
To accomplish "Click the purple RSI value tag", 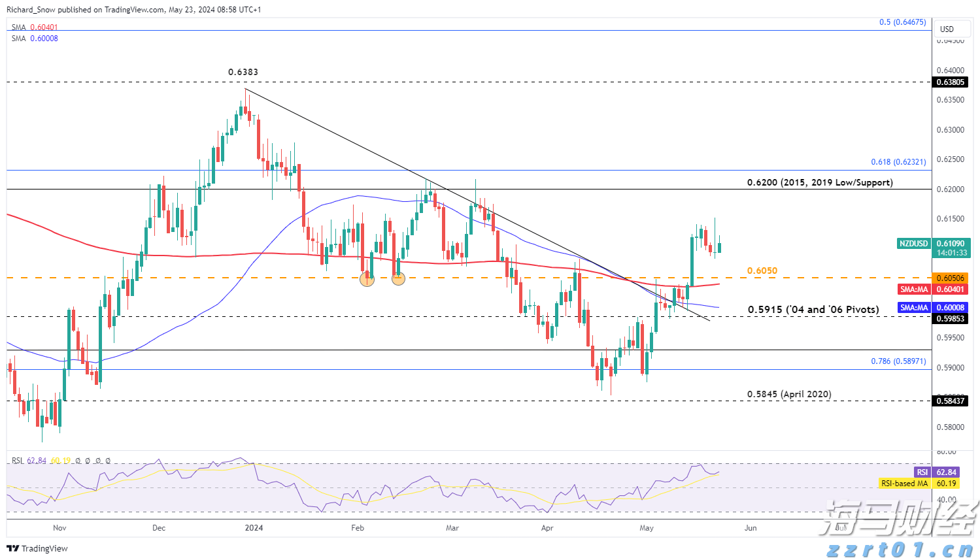I will point(922,472).
